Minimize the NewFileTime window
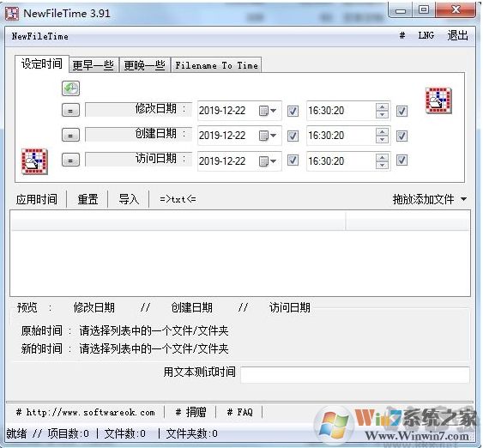 coord(401,10)
